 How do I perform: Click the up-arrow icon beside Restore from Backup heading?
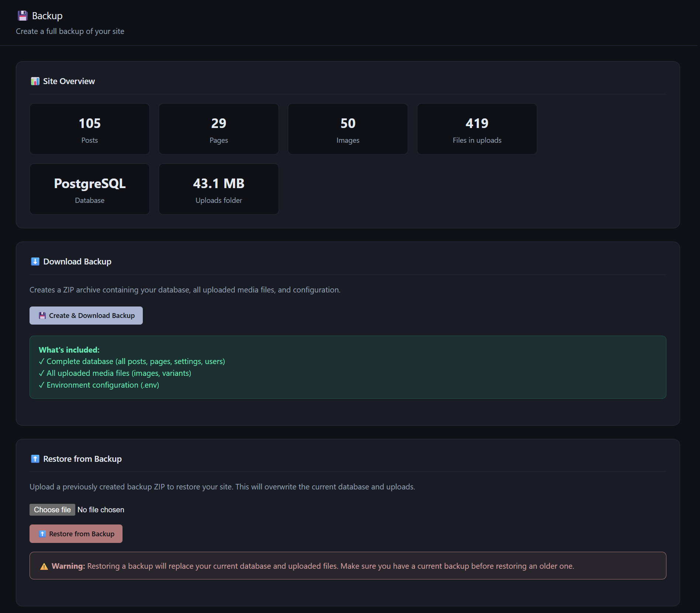click(35, 459)
